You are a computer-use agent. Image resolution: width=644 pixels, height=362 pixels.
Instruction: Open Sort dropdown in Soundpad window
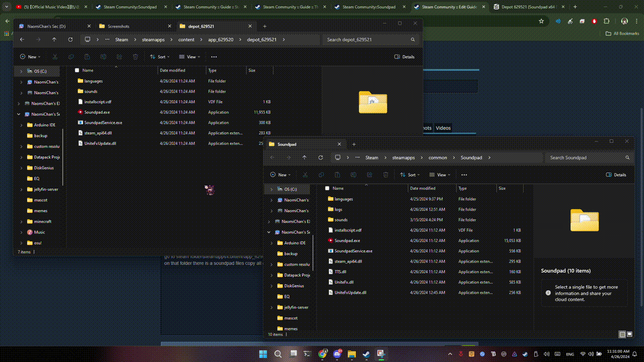click(410, 175)
